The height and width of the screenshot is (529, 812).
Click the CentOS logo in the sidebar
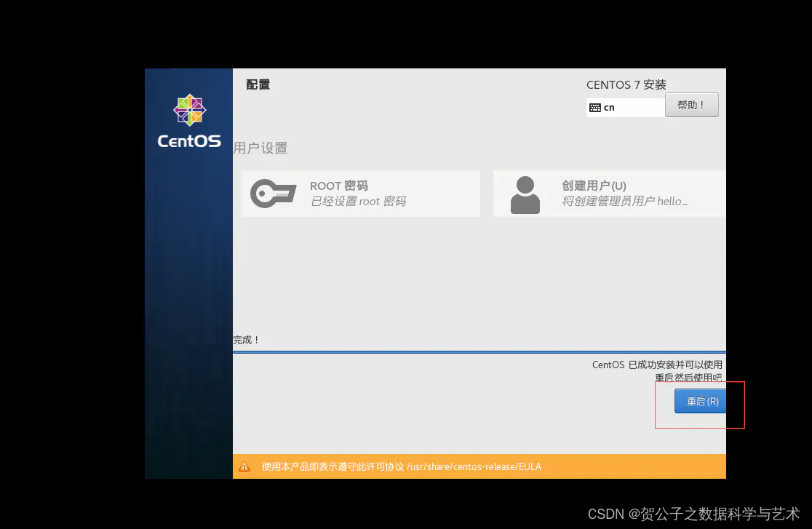189,122
